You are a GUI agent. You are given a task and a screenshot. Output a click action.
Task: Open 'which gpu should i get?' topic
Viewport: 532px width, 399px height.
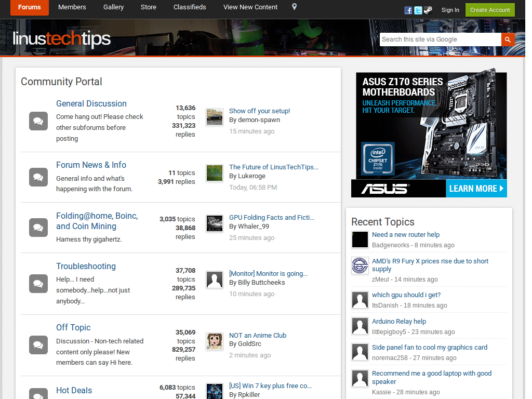point(406,295)
